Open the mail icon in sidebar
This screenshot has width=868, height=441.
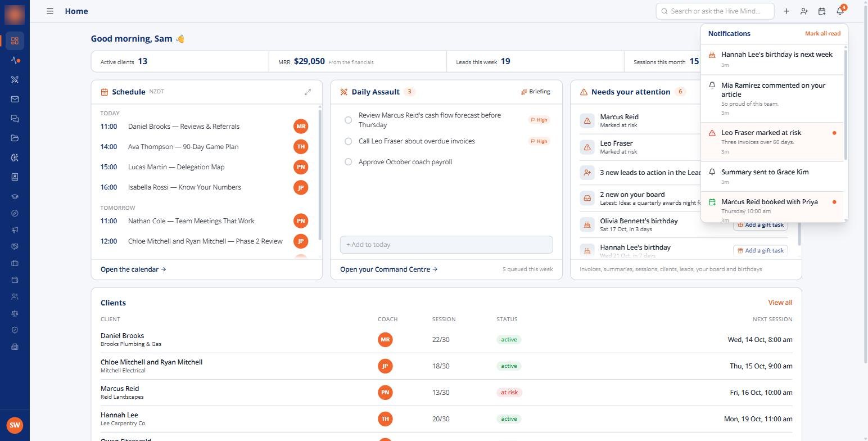coord(15,99)
